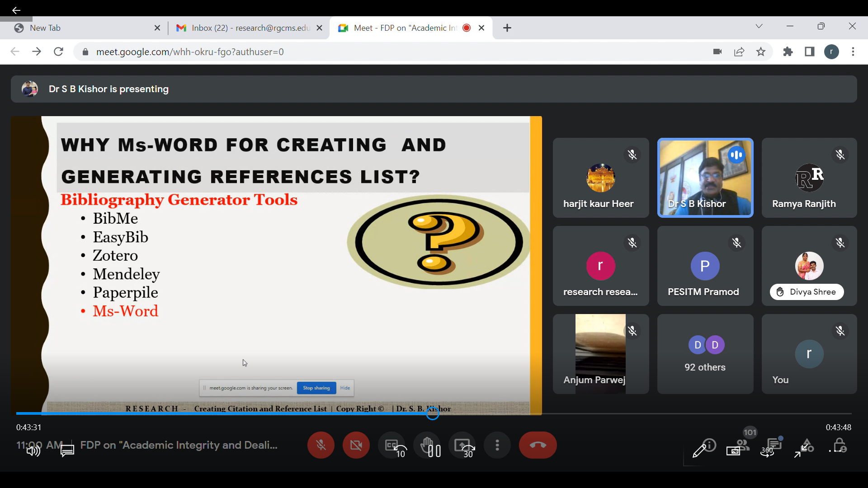
Task: Reload the Meet page
Action: 58,52
